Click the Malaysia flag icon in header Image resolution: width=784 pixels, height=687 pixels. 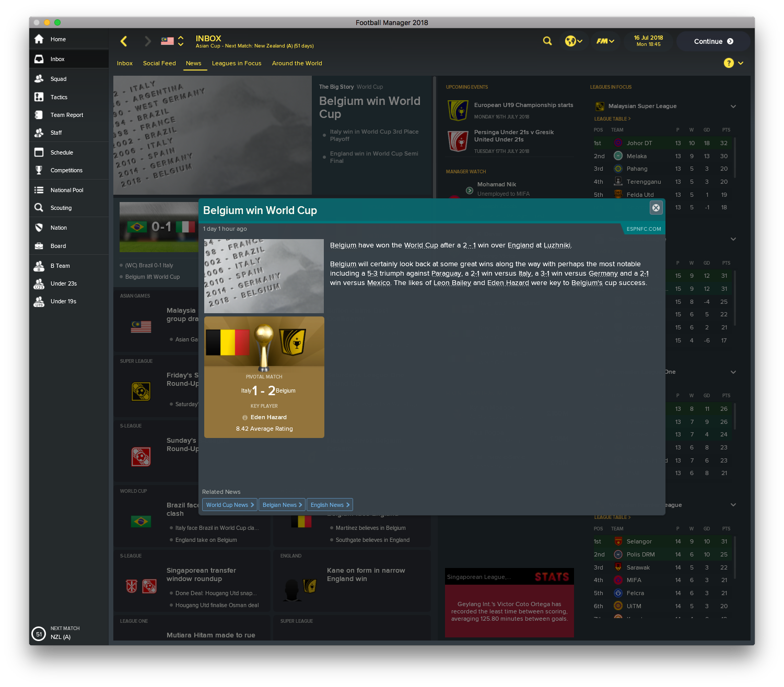167,41
